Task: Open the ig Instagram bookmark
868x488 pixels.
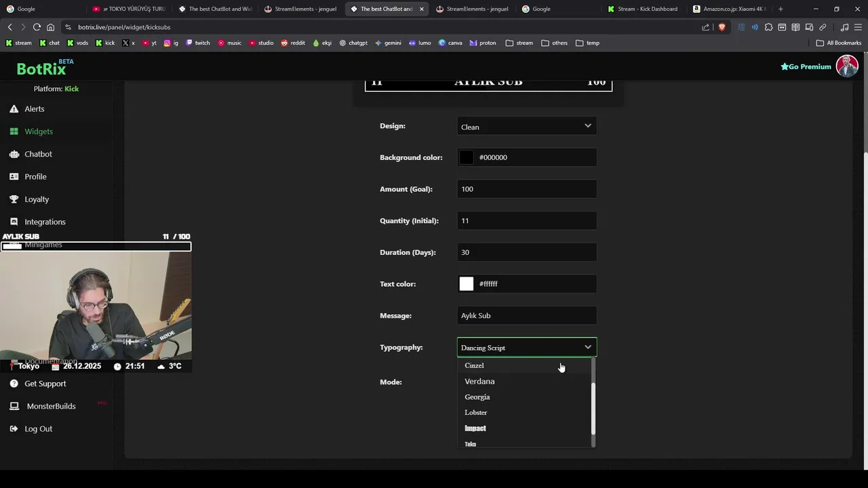Action: click(171, 43)
